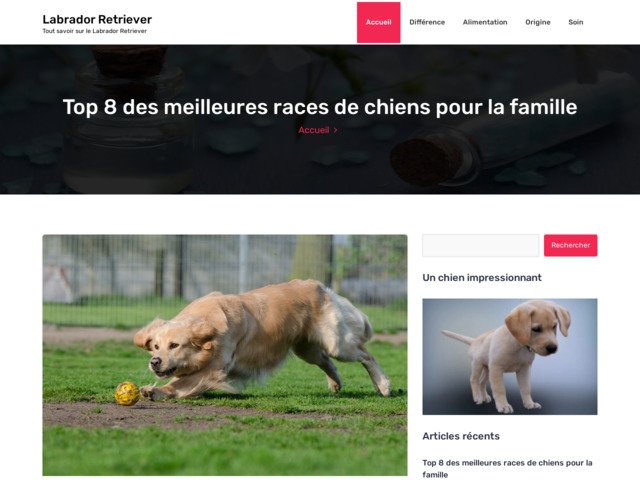
Task: Click the Accueil breadcrumb link
Action: point(313,130)
